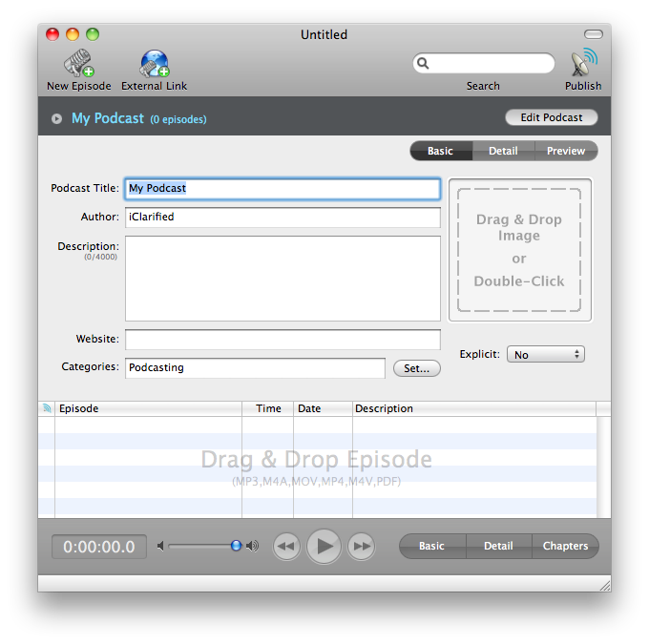Click the feed icon in episode table header
Viewport: 649px width, 644px height.
coord(47,408)
